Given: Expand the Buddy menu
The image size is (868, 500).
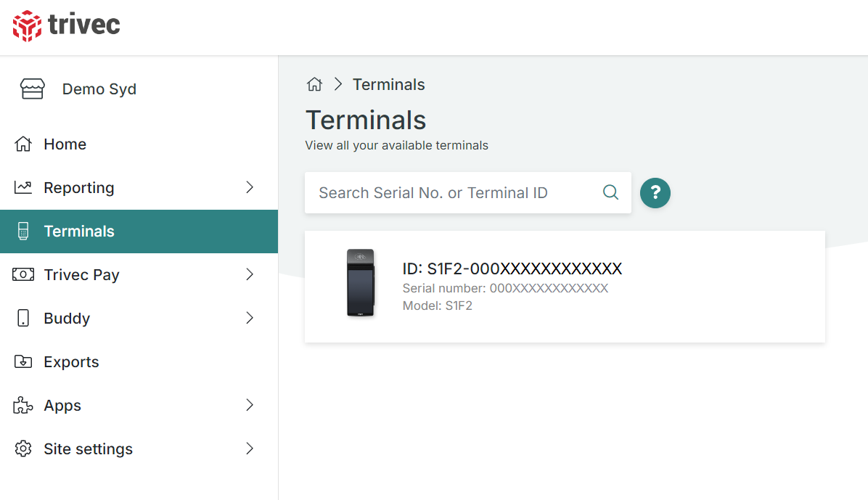Looking at the screenshot, I should pyautogui.click(x=250, y=318).
